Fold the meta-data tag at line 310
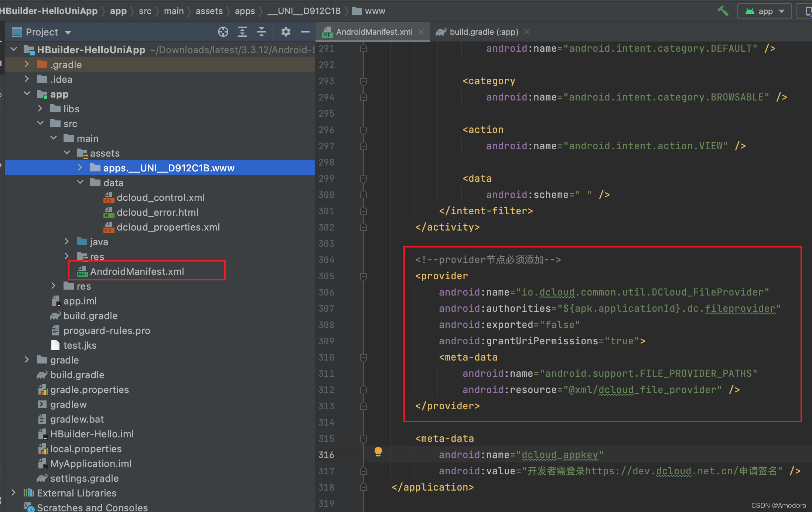Screen dimensions: 812x512 coord(364,357)
